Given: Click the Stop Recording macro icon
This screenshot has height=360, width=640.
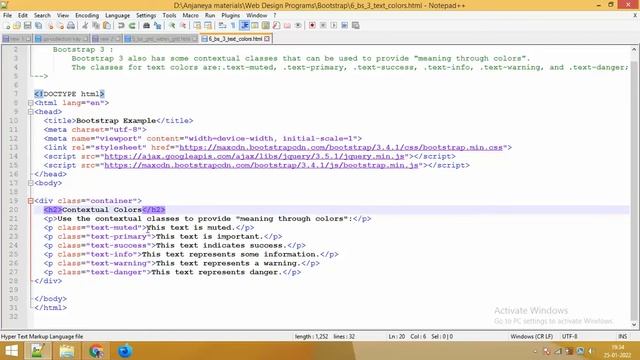Looking at the screenshot, I should click(x=323, y=26).
